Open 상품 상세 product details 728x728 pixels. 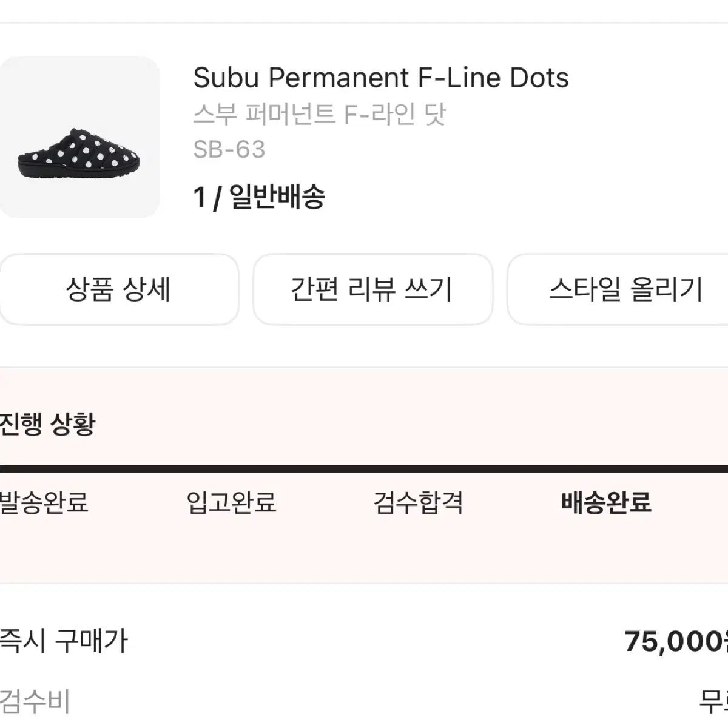point(118,289)
